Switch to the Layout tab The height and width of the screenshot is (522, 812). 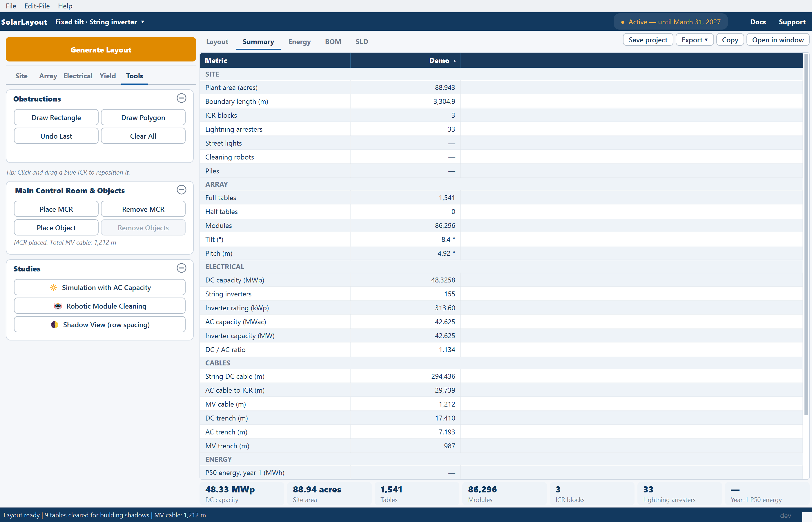217,42
